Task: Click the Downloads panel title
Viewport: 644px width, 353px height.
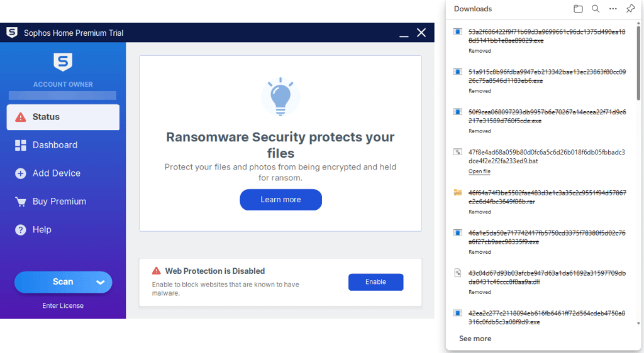Action: (473, 9)
